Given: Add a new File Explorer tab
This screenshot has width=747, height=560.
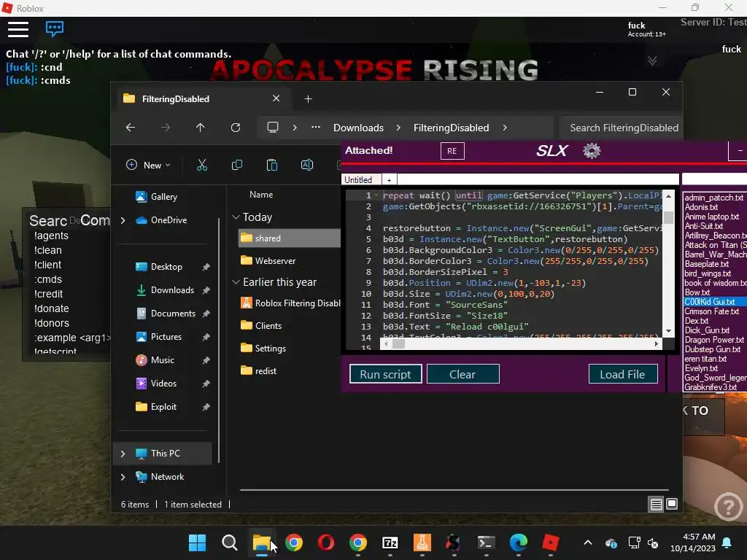Looking at the screenshot, I should coord(309,98).
